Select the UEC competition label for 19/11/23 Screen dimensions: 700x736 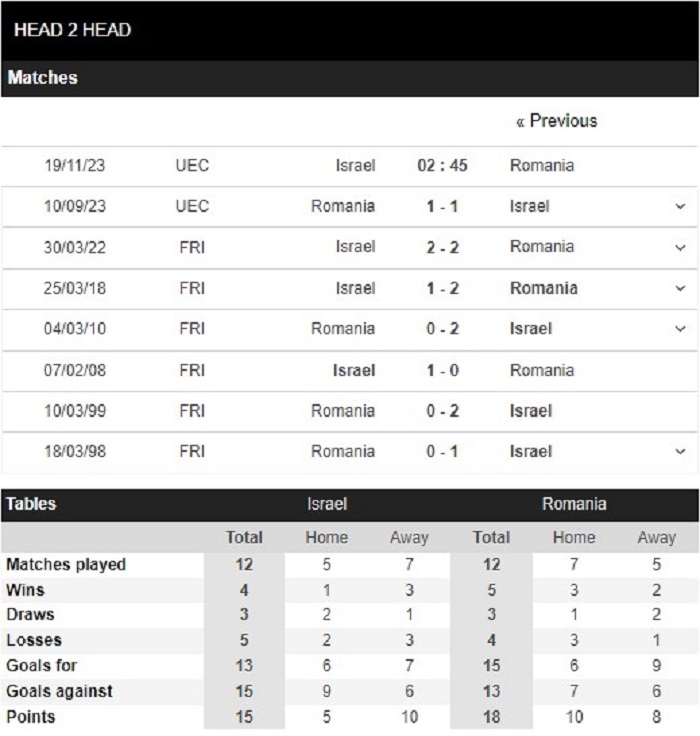pyautogui.click(x=192, y=165)
